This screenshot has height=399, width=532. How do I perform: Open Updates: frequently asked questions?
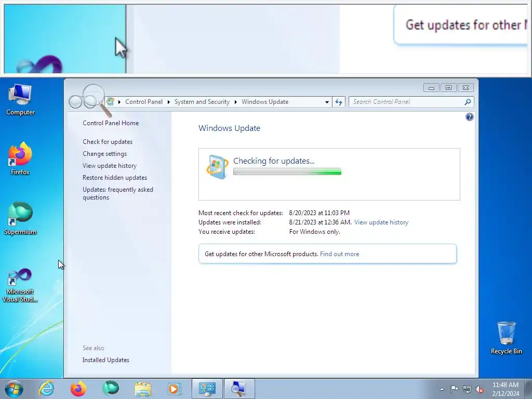[118, 193]
